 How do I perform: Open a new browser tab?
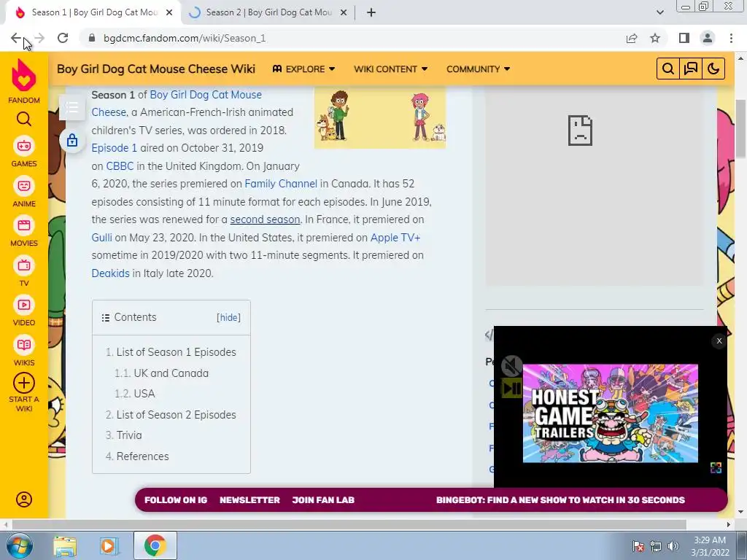tap(371, 12)
